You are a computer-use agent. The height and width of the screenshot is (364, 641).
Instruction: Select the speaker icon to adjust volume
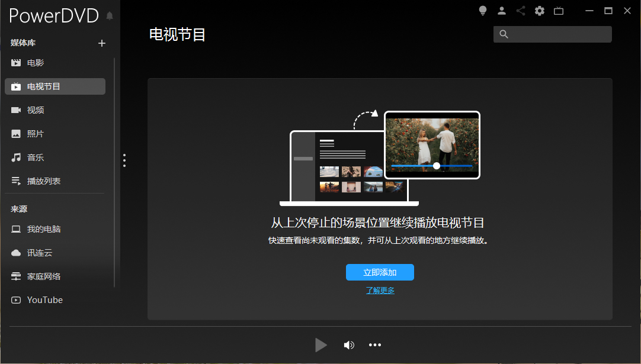pyautogui.click(x=349, y=345)
